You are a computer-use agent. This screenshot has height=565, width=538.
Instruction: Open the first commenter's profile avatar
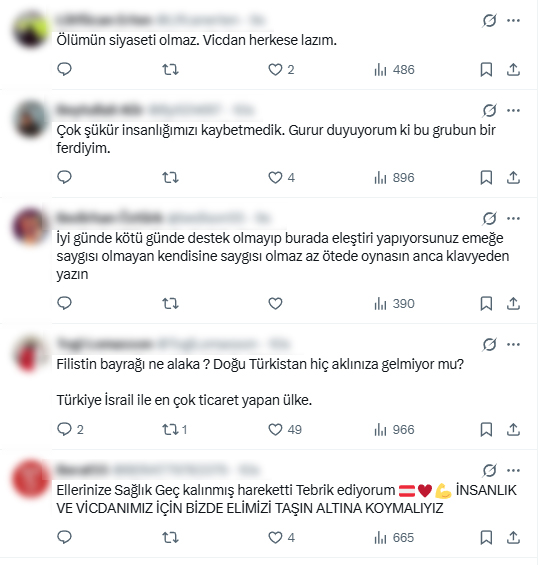31,29
